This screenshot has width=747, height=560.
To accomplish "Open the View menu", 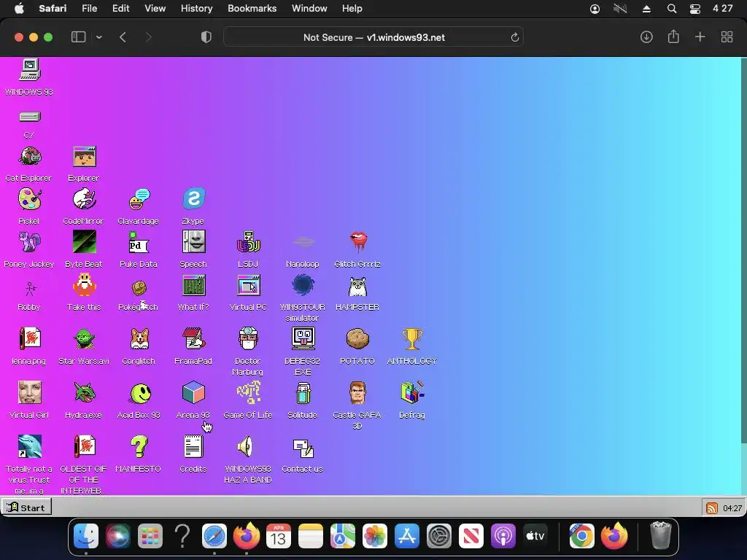I will pos(155,9).
